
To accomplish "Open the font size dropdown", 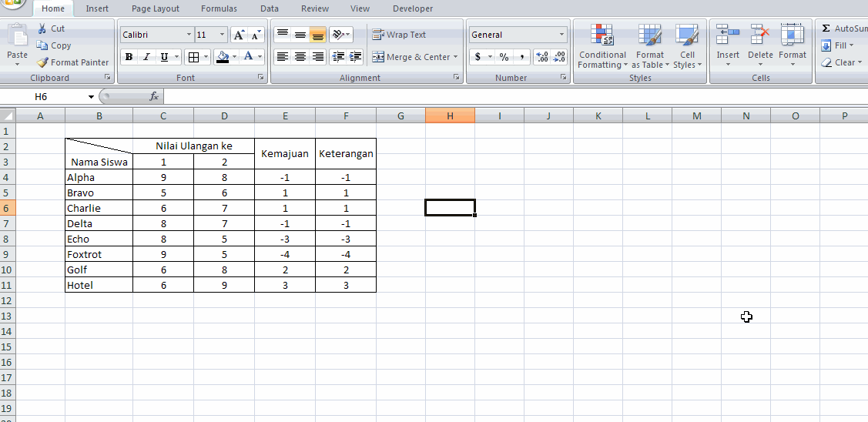I will pos(222,35).
